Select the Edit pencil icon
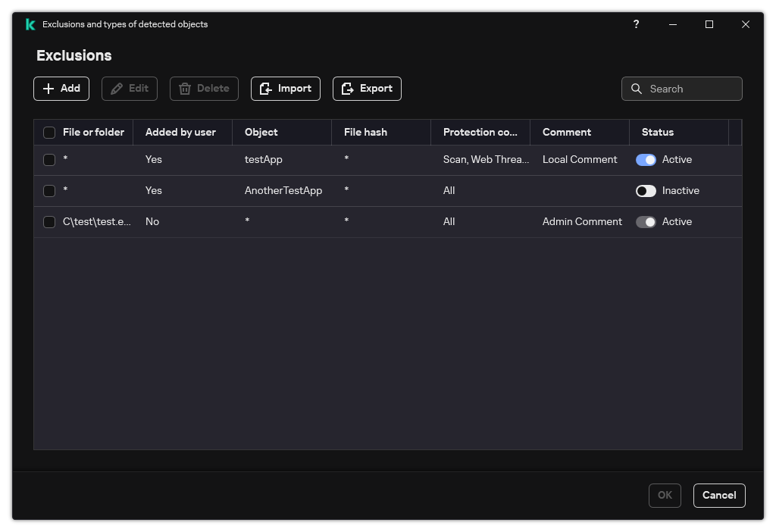776x532 pixels. (x=117, y=89)
